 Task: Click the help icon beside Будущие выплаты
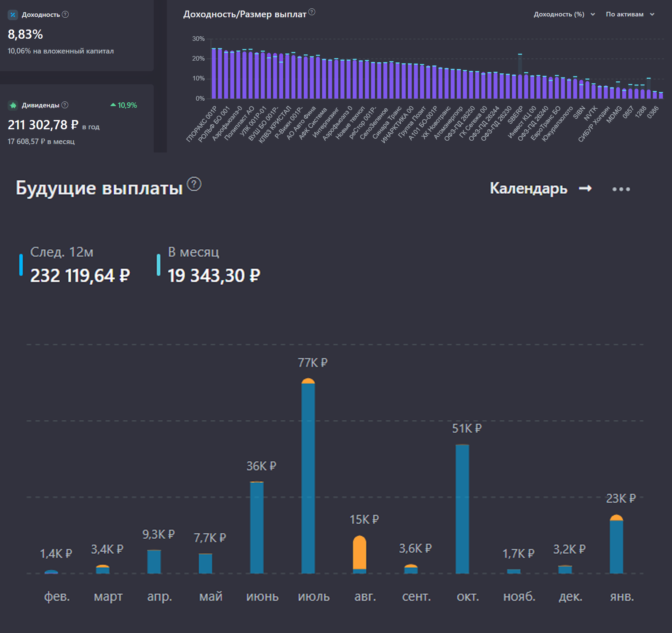[x=194, y=184]
